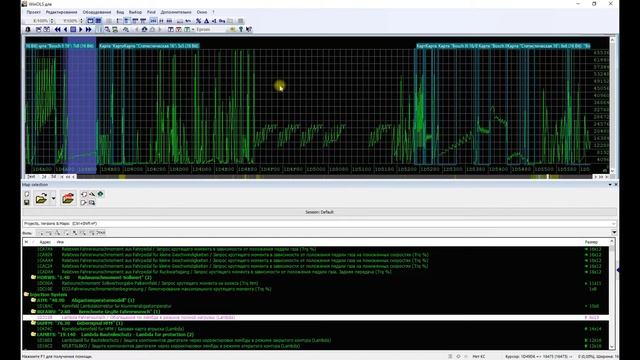Click the percent symbol toolbar icon

(x=198, y=21)
